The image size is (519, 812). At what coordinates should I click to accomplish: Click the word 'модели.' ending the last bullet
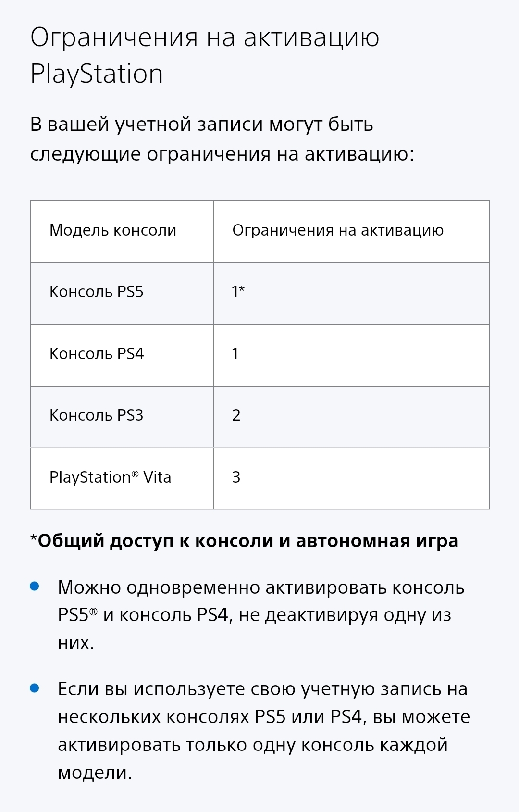(x=95, y=773)
